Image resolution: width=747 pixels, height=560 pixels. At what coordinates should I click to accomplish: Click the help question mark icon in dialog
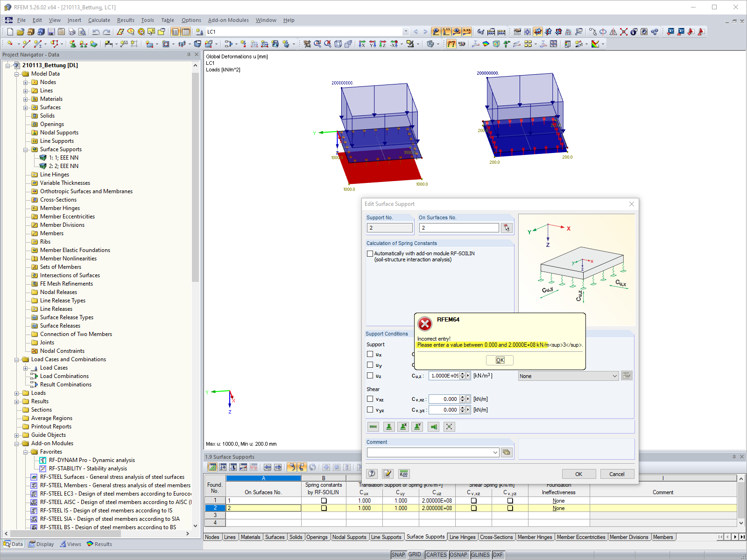(372, 474)
